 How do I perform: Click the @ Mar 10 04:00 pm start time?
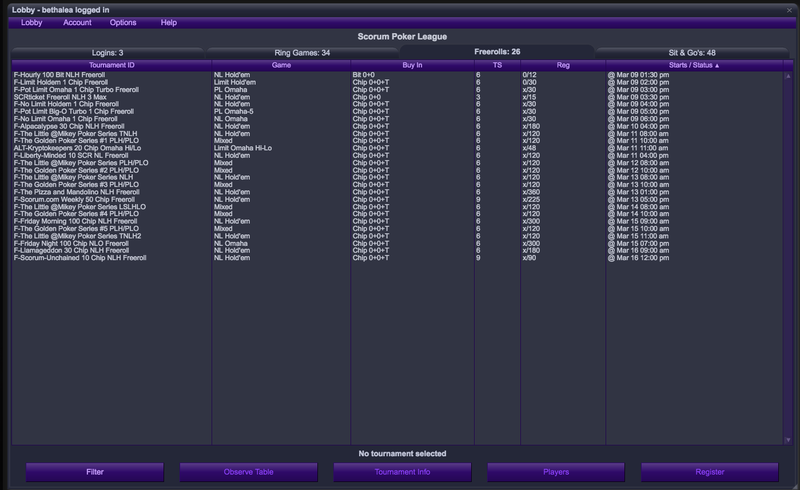tap(638, 126)
